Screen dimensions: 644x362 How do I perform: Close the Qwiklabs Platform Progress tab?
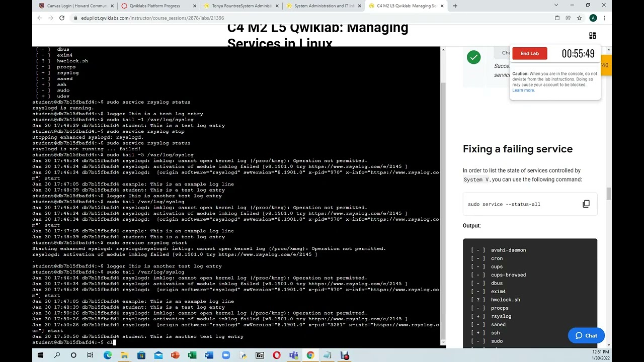click(x=195, y=6)
